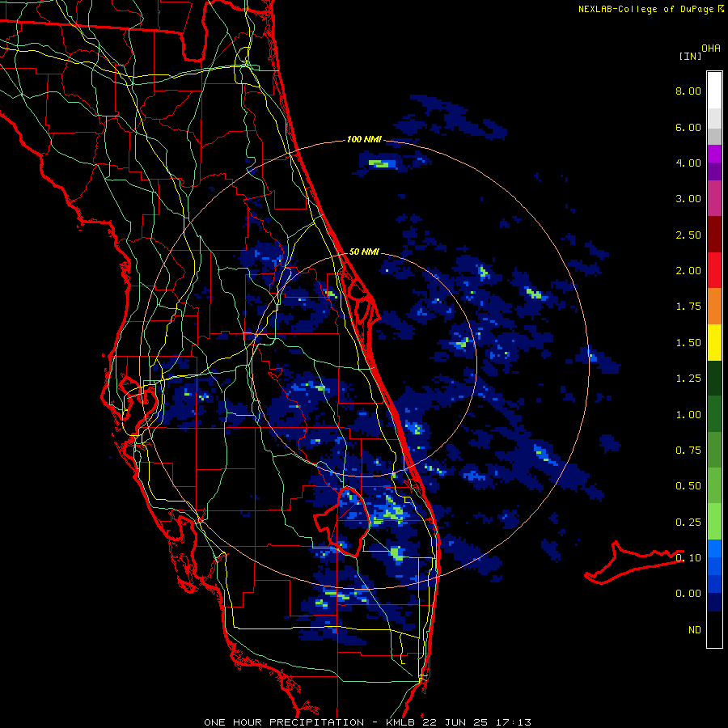The image size is (728, 728).
Task: Click the 'KMLB' radar site identifier
Action: pyautogui.click(x=402, y=722)
